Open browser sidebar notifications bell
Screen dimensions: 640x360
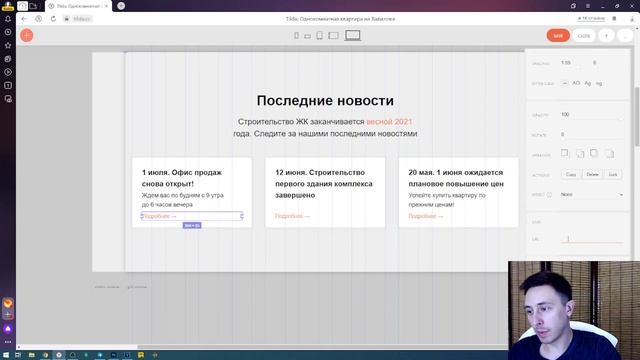tap(8, 19)
